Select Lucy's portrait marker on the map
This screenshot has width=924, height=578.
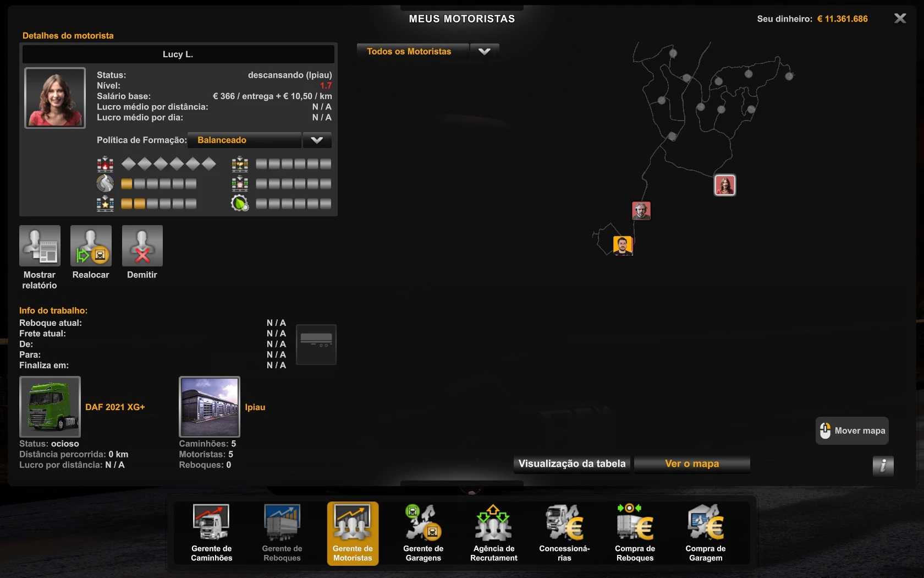pyautogui.click(x=724, y=185)
